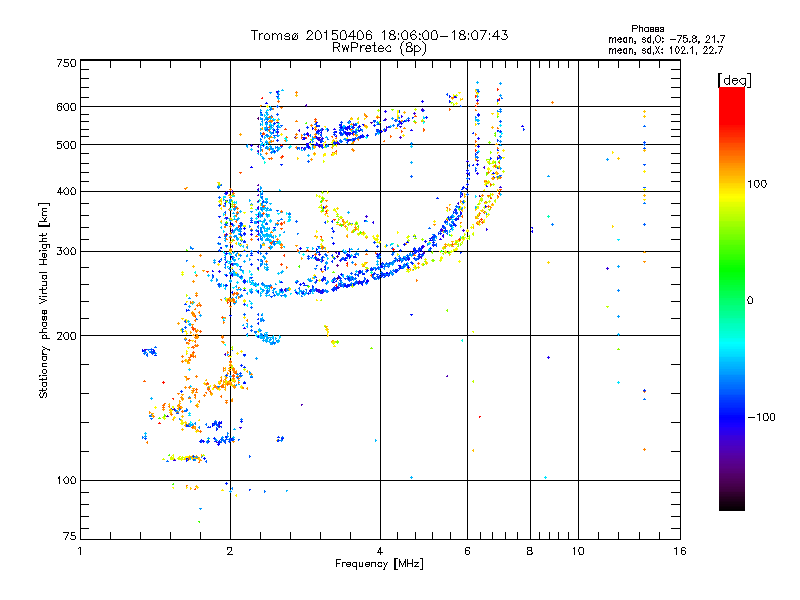Click the y-axis tick label '300'

[x=66, y=252]
